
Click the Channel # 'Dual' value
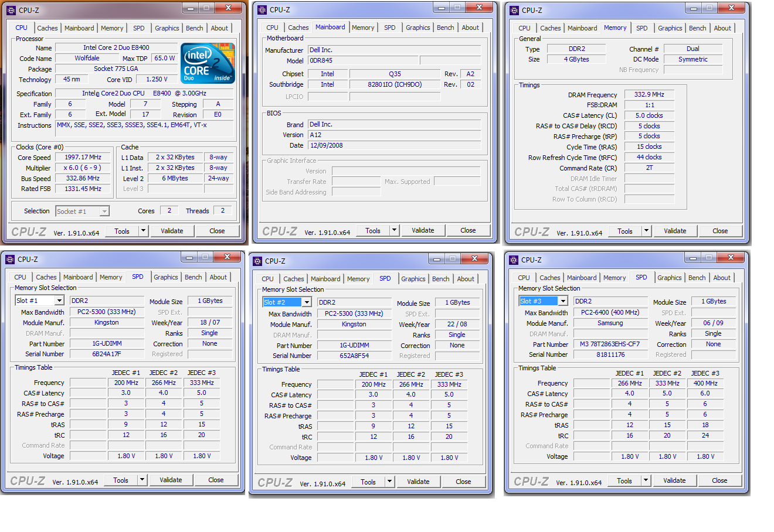tap(693, 49)
